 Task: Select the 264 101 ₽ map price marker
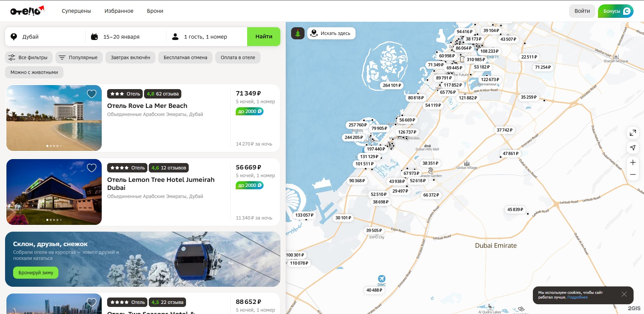(392, 85)
